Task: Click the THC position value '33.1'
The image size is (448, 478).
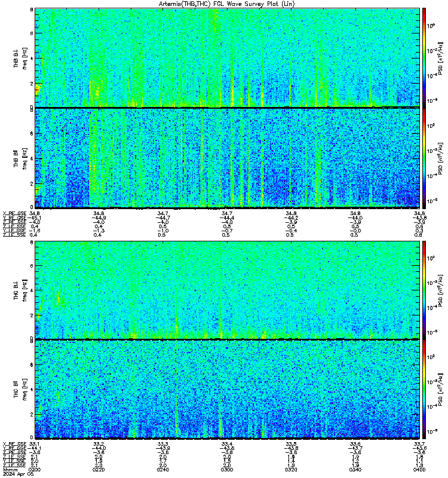Action: pyautogui.click(x=35, y=444)
